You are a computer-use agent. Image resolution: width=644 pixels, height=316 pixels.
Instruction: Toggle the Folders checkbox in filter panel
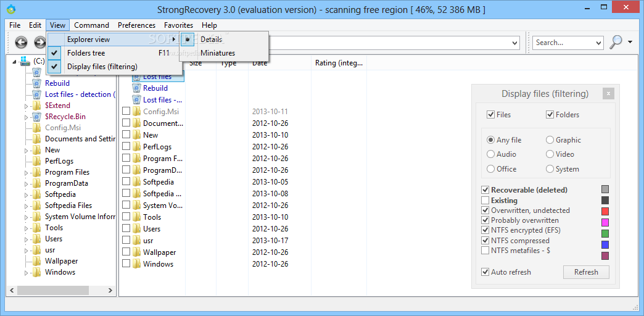tap(550, 115)
